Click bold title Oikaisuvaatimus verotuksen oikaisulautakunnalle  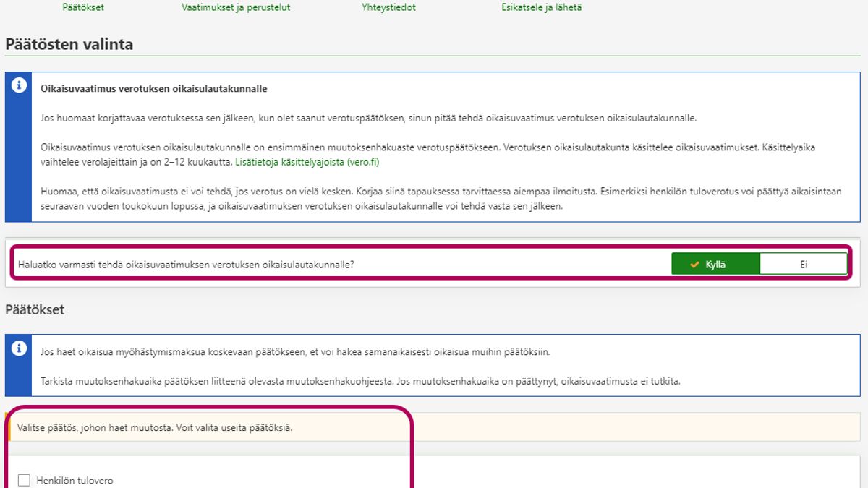(154, 89)
